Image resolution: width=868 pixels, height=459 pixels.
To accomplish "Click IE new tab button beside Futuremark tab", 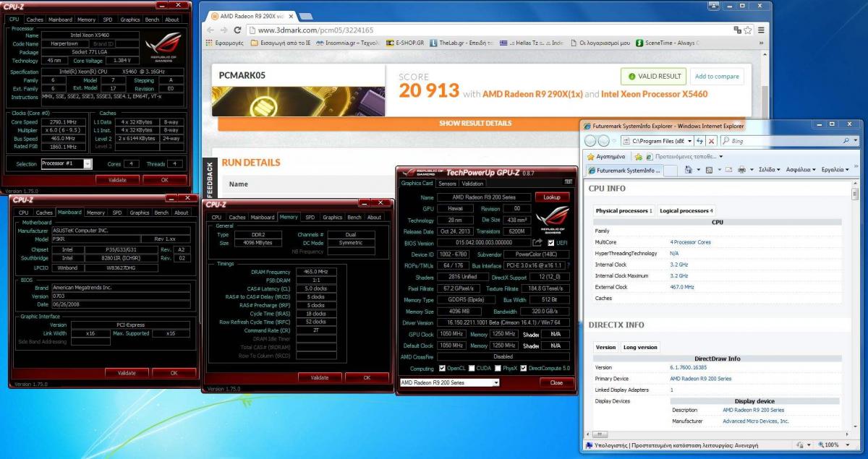I will click(670, 170).
